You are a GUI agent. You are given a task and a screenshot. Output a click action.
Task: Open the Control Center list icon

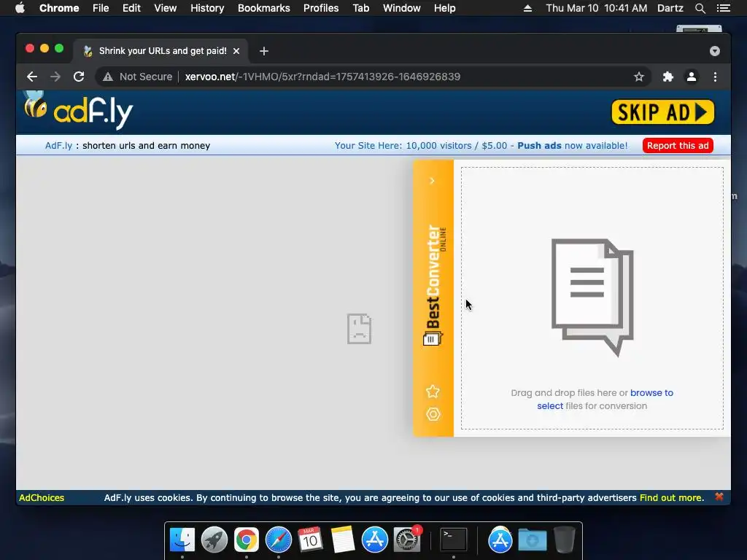tap(723, 8)
